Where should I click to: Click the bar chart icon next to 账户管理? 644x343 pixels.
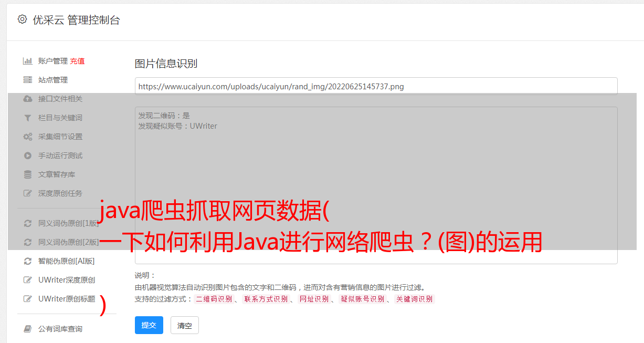28,61
